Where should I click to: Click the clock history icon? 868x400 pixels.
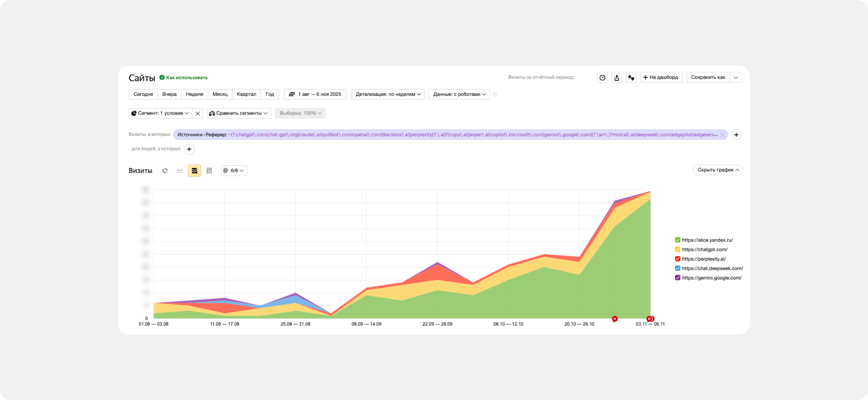click(602, 78)
